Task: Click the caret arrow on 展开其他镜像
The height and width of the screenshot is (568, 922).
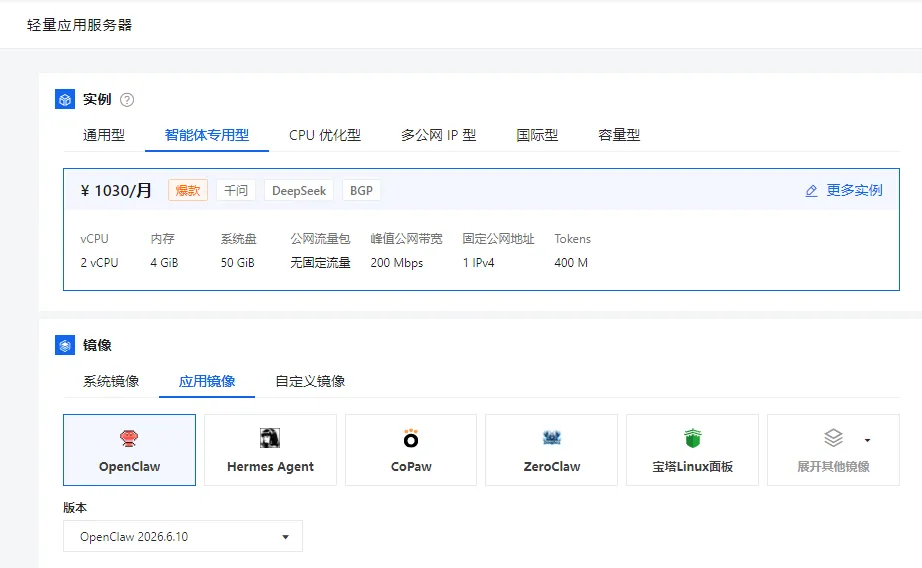Action: 867,440
